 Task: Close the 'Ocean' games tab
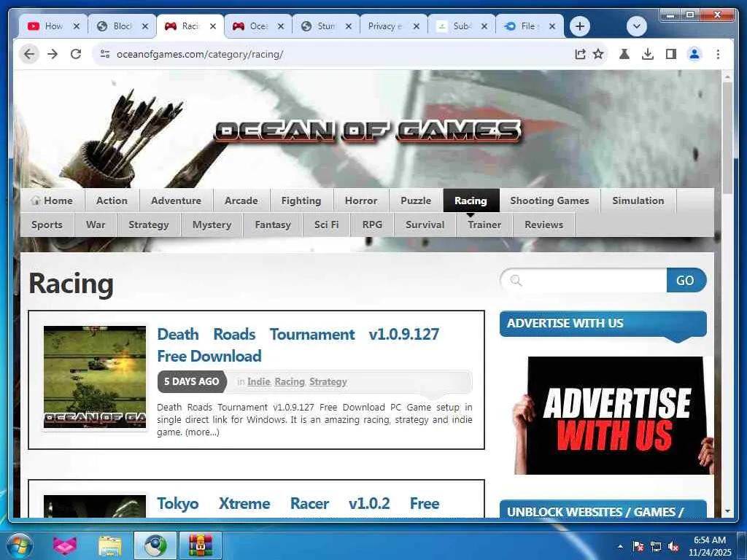click(x=281, y=26)
